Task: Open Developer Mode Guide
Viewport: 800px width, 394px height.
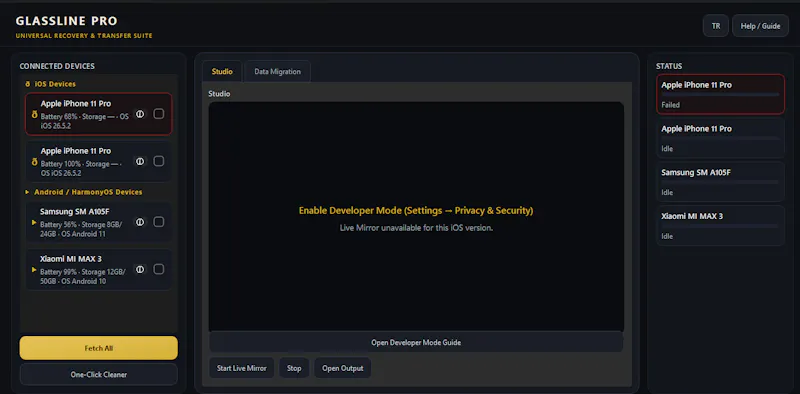Action: click(416, 342)
